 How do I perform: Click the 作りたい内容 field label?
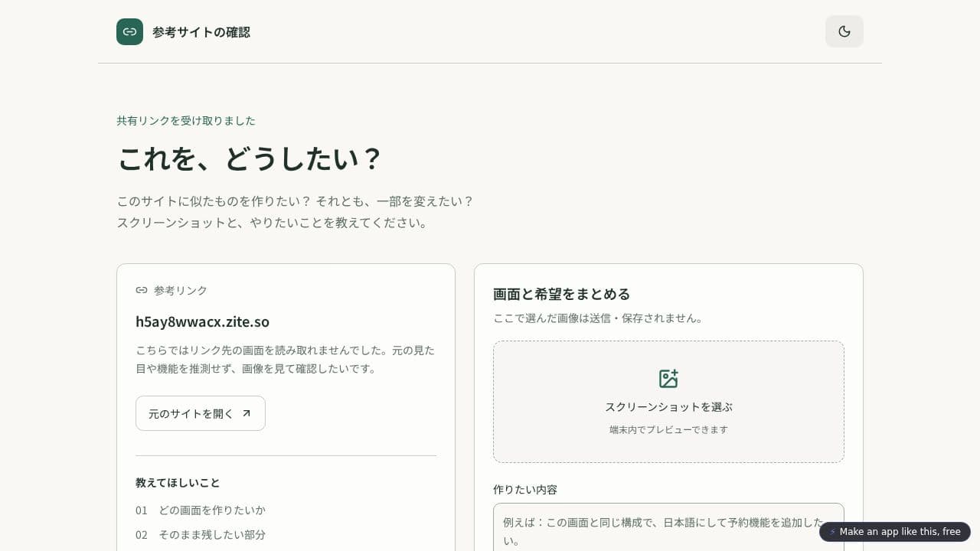[x=525, y=489]
